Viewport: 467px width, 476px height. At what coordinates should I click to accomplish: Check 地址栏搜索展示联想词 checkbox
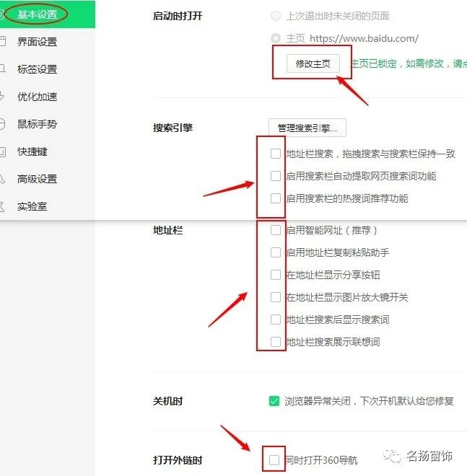click(276, 342)
